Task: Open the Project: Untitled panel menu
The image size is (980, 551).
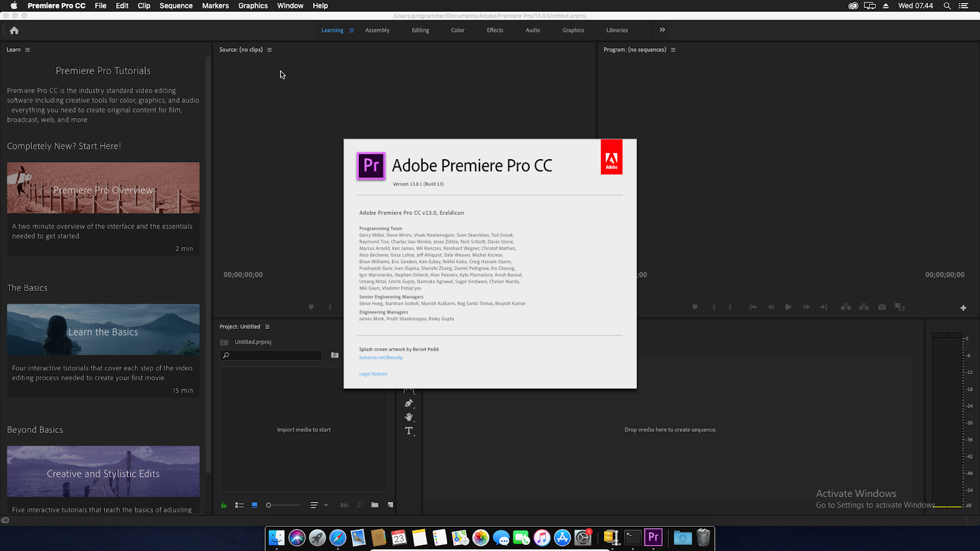Action: pyautogui.click(x=267, y=327)
